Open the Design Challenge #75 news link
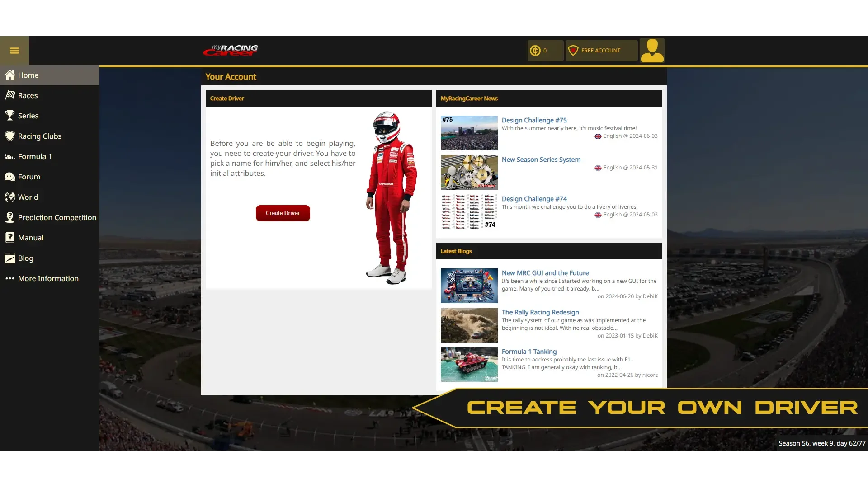 [x=534, y=120]
